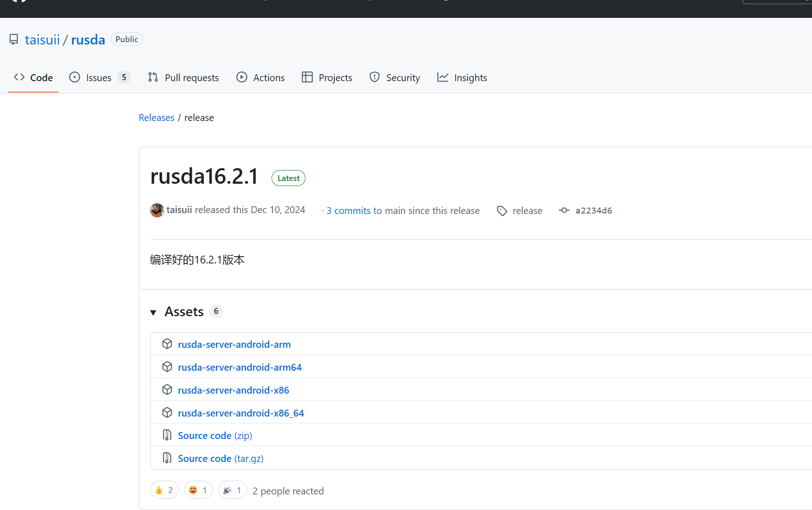Open commit a2234d6 link
The image size is (812, 510).
pyautogui.click(x=594, y=211)
